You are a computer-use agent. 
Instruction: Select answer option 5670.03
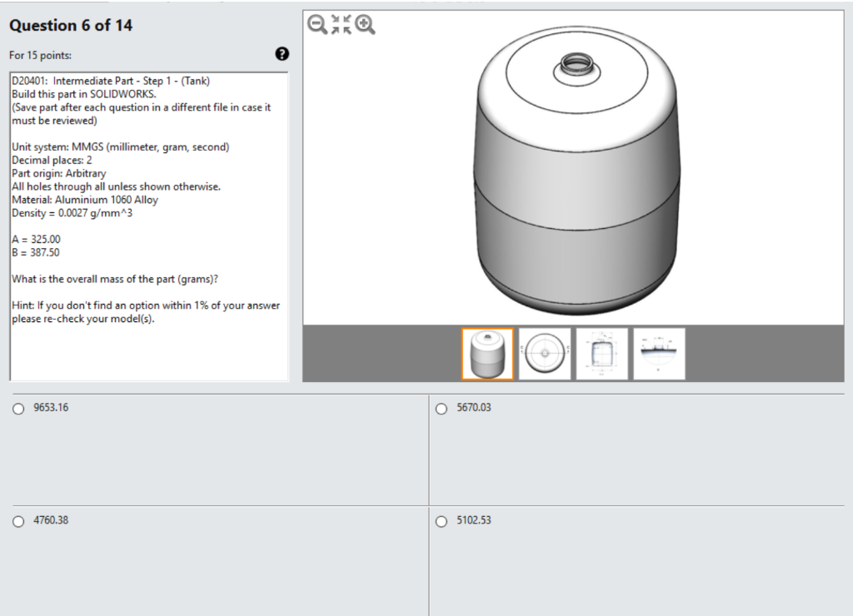pyautogui.click(x=441, y=409)
